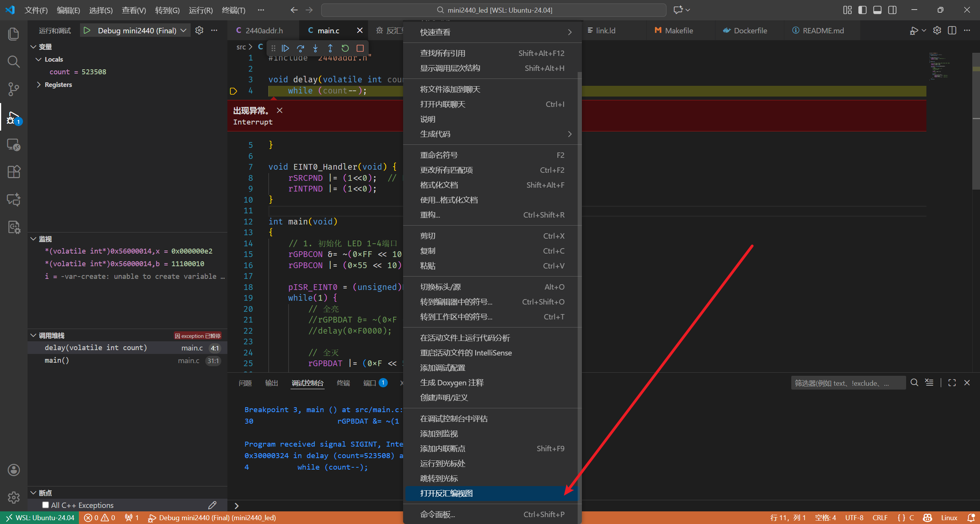Click the Step Over debug icon
This screenshot has width=980, height=524.
click(301, 48)
